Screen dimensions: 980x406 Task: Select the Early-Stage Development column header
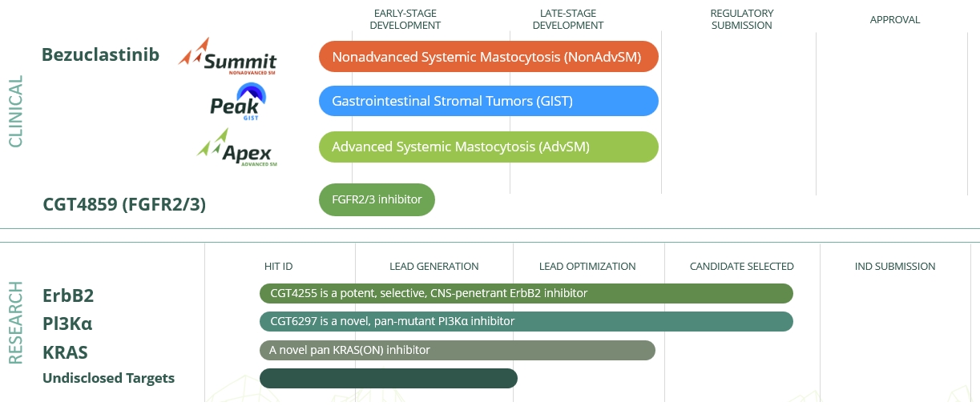407,19
